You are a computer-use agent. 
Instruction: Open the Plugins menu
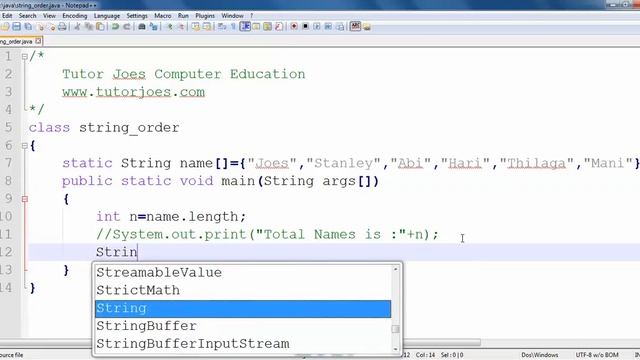[205, 16]
